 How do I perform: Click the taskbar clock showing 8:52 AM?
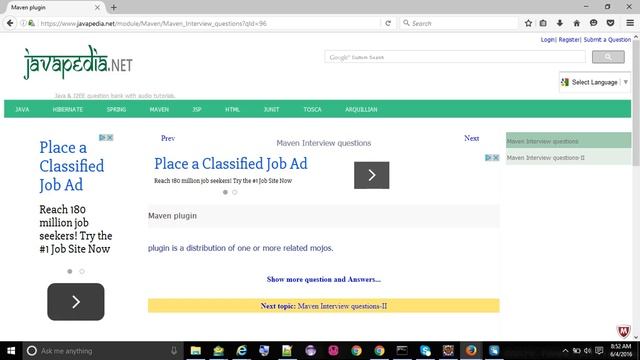[x=620, y=351]
